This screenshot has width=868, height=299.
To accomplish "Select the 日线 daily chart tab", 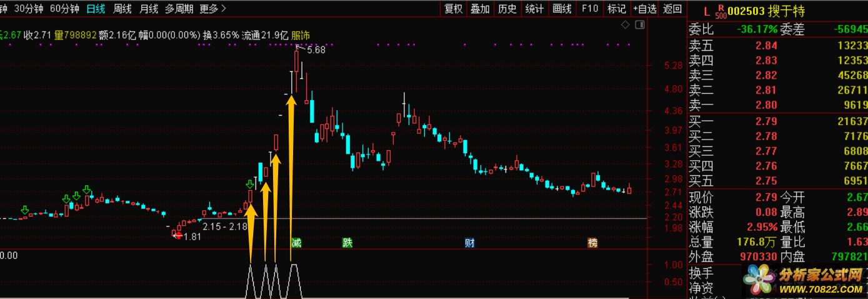I will (x=96, y=9).
